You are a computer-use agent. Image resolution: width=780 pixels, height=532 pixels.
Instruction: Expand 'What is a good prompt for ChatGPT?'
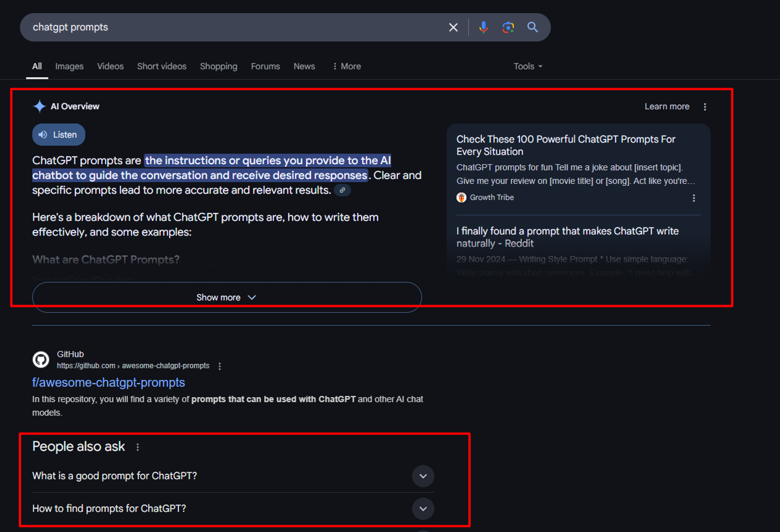click(x=233, y=476)
